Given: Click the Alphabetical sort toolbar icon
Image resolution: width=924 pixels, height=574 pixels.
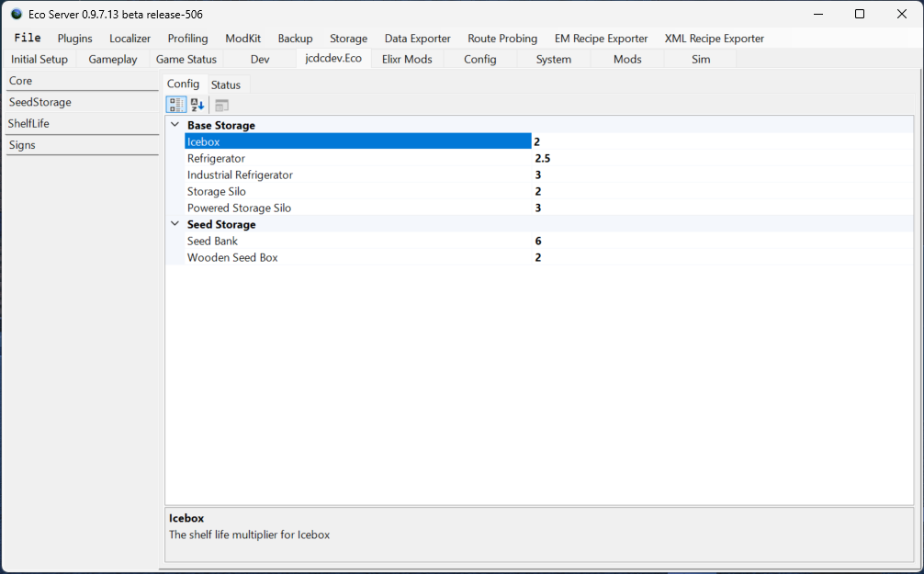Looking at the screenshot, I should click(x=197, y=105).
